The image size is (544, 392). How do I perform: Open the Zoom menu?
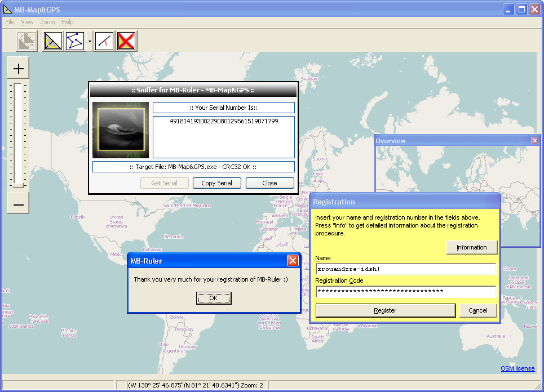pyautogui.click(x=47, y=22)
